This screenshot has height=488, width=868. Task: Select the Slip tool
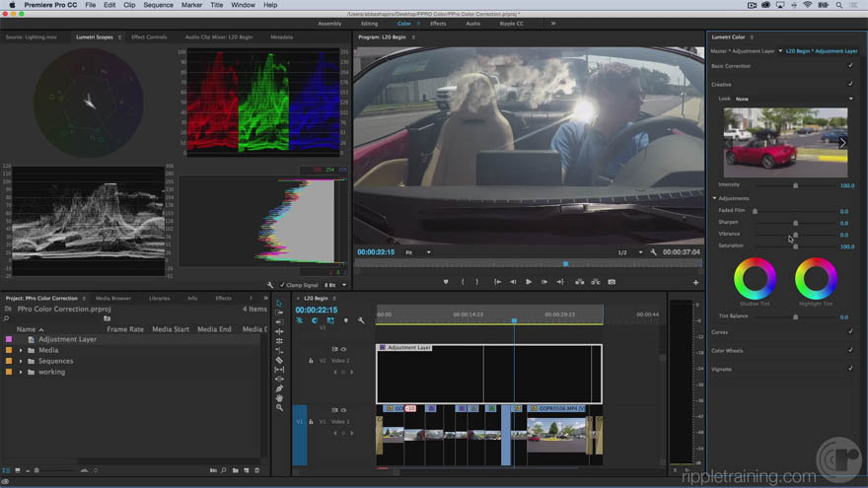pyautogui.click(x=279, y=370)
